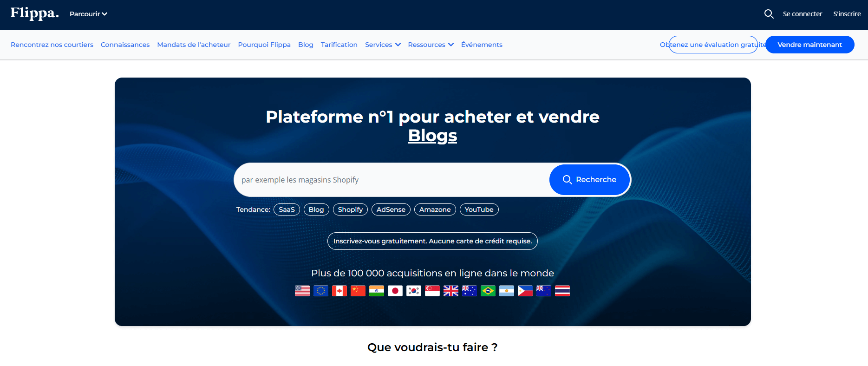Click the Argentina flag icon
Image resolution: width=868 pixels, height=366 pixels.
coord(507,291)
